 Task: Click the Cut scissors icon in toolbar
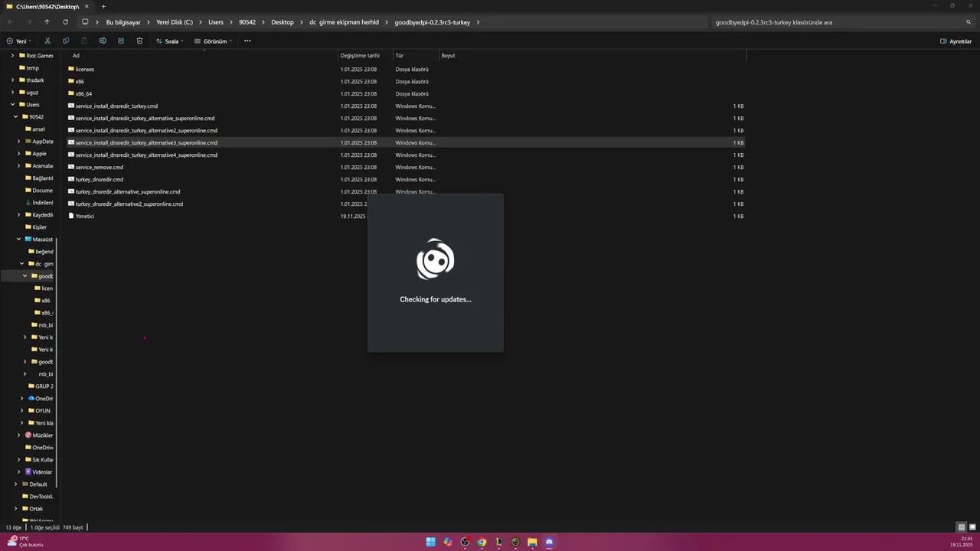coord(47,41)
